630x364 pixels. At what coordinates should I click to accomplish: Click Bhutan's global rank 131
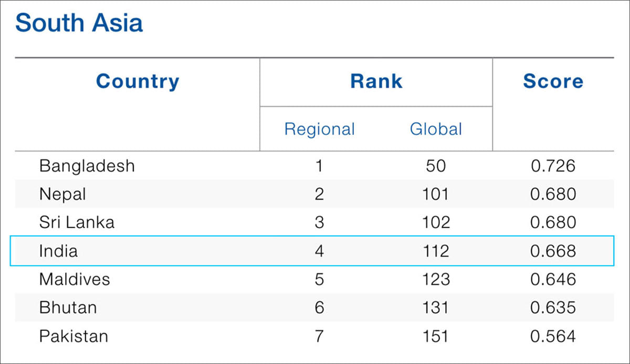point(436,307)
